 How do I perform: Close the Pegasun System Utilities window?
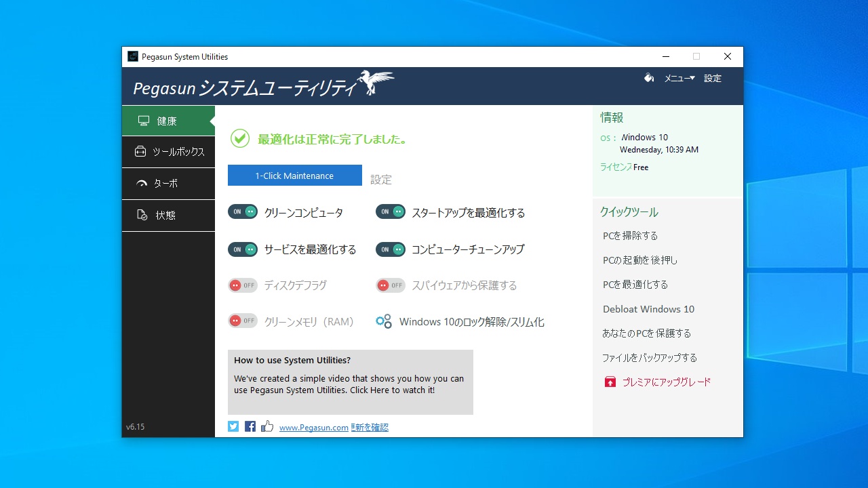(x=728, y=56)
